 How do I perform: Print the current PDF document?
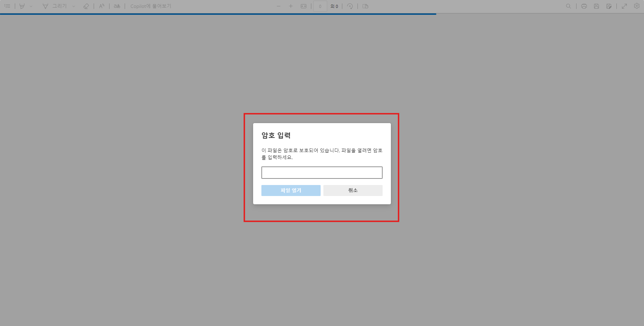click(584, 6)
